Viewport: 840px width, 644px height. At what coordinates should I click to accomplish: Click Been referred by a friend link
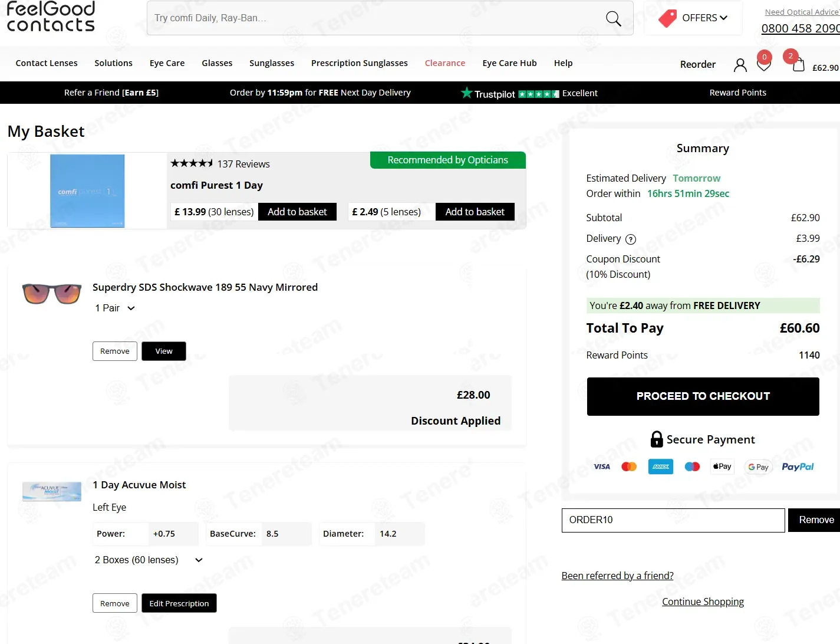pos(617,576)
